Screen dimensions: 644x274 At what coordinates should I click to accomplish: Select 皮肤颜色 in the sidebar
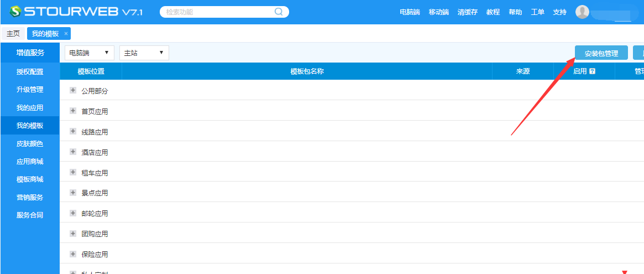click(30, 144)
